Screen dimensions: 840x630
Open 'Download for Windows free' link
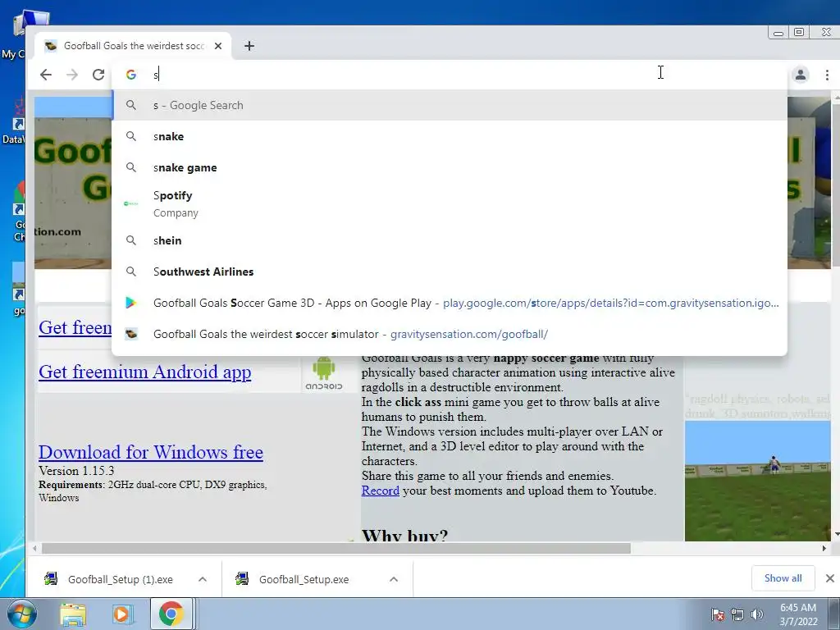[x=151, y=452]
